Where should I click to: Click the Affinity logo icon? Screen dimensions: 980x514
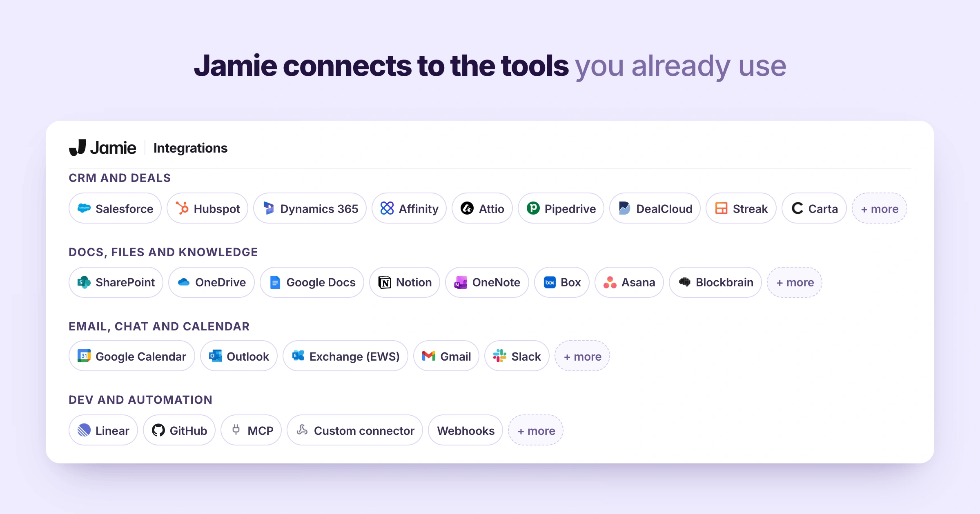point(387,208)
